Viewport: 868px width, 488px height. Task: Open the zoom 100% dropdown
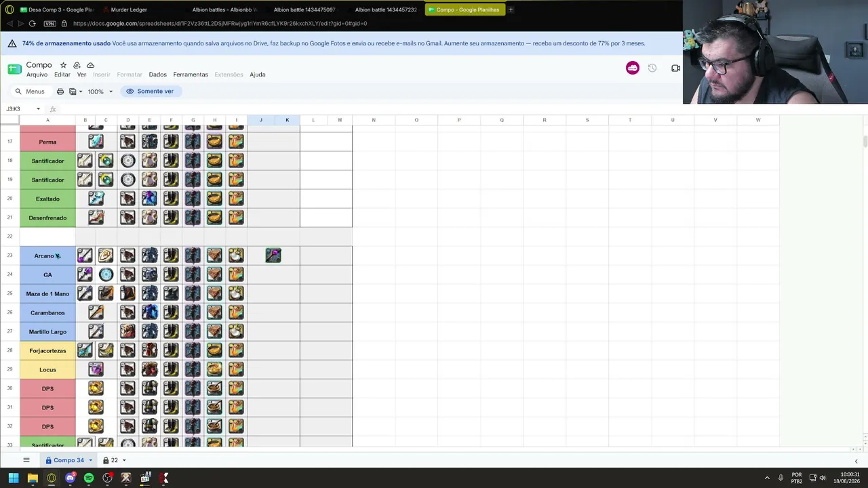click(100, 91)
